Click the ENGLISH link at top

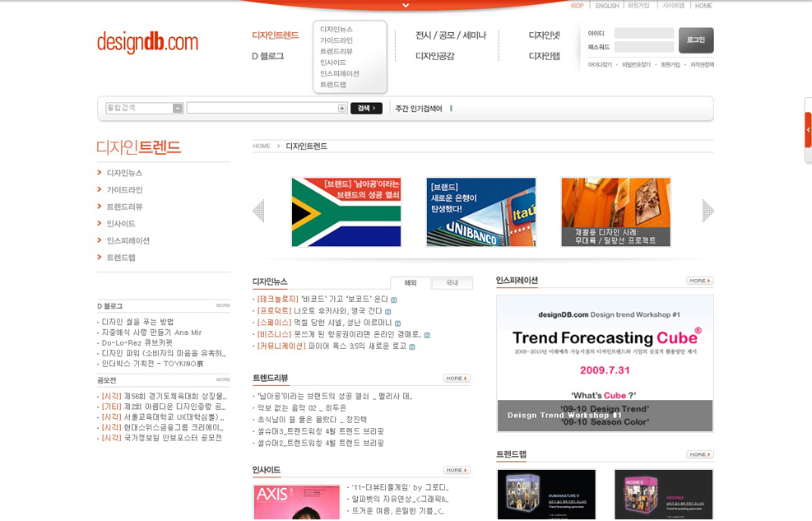(607, 6)
